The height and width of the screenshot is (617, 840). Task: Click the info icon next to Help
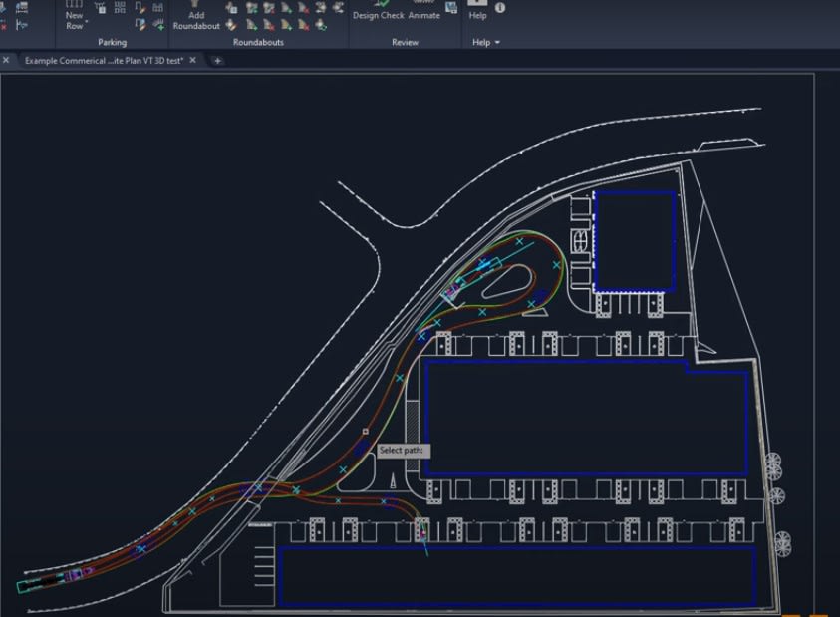coord(500,8)
